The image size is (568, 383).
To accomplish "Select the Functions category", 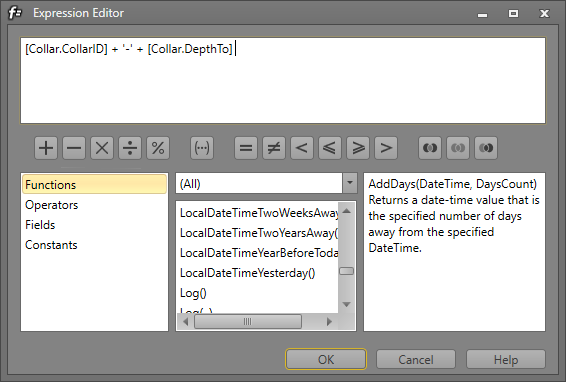I will click(x=94, y=184).
